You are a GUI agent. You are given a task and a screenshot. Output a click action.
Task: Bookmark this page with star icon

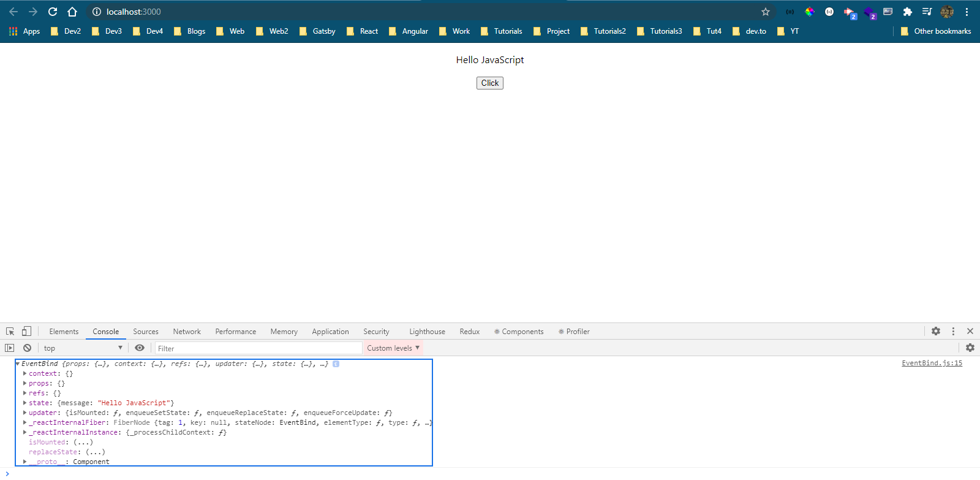[766, 12]
